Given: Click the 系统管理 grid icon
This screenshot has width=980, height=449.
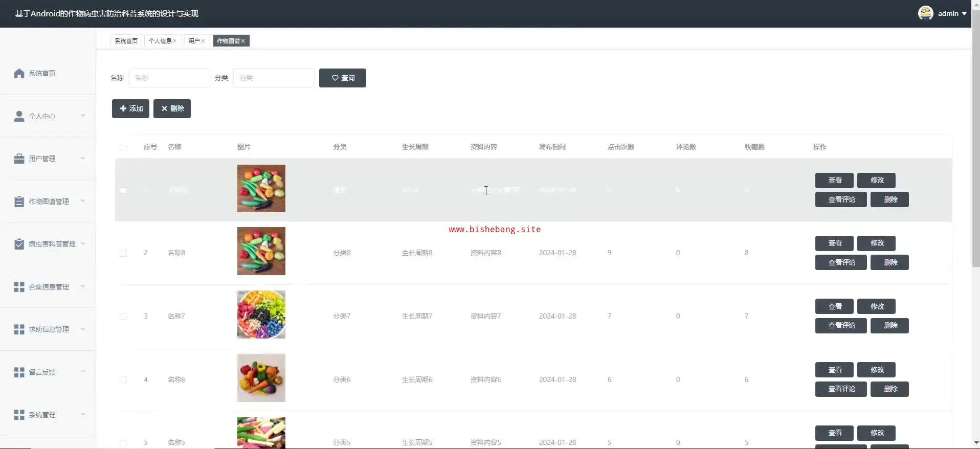Looking at the screenshot, I should (19, 415).
